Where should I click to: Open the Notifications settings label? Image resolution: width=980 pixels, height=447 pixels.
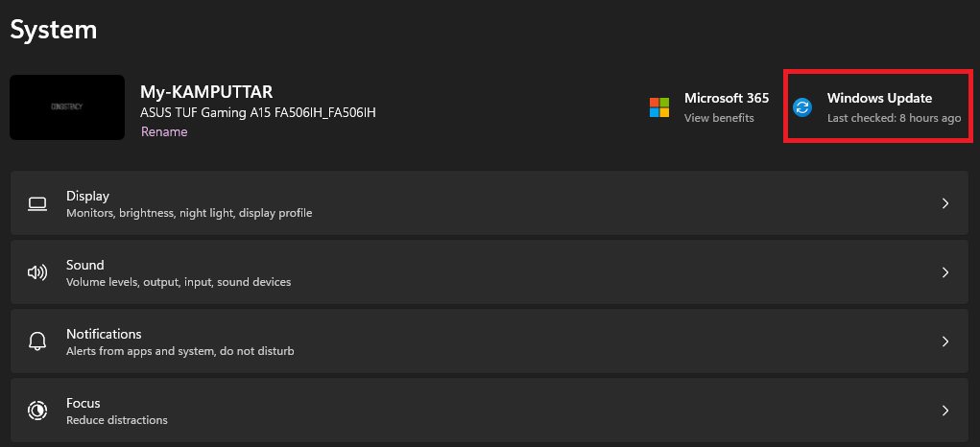(104, 334)
